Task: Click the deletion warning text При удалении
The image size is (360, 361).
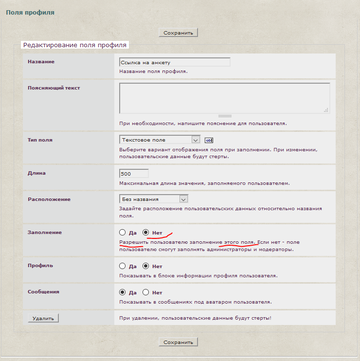Action: (195, 318)
